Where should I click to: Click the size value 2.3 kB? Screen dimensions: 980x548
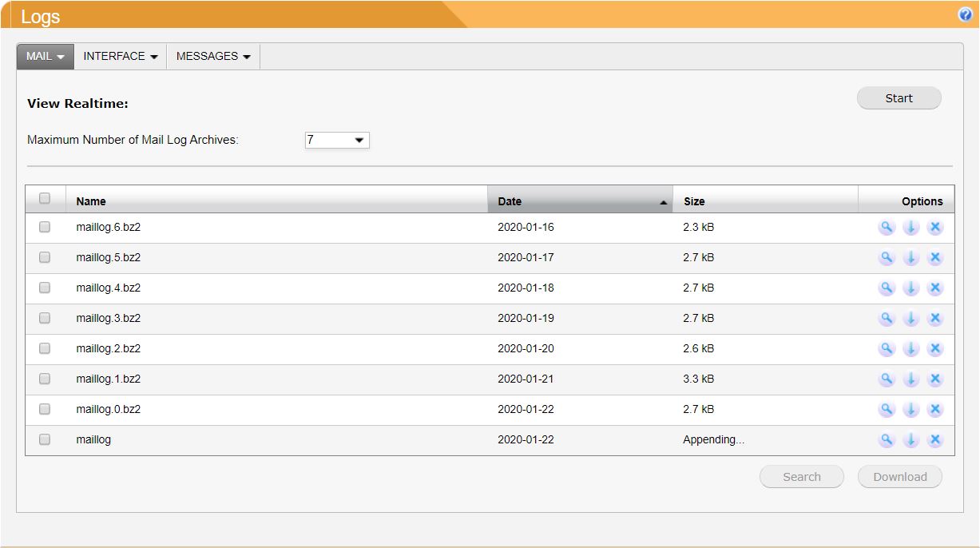click(x=699, y=228)
